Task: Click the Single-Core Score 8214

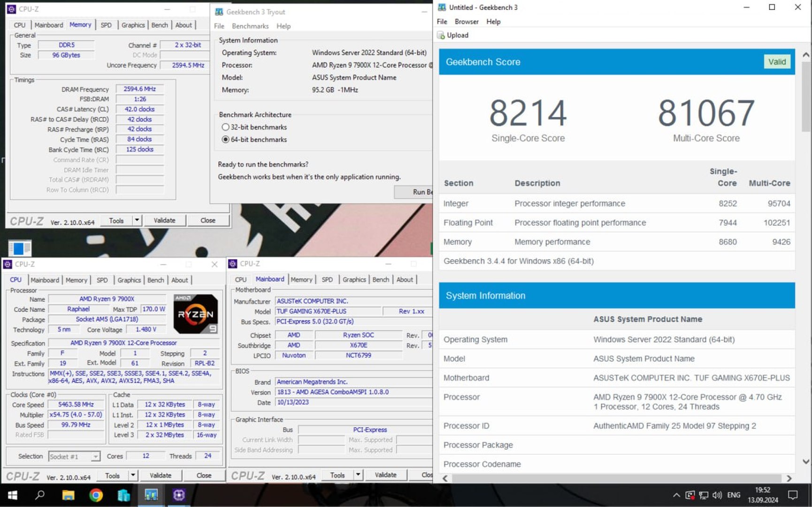Action: pyautogui.click(x=528, y=113)
